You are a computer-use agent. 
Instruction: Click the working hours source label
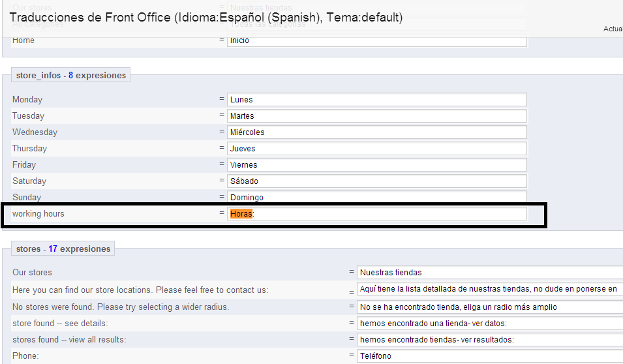coord(38,214)
